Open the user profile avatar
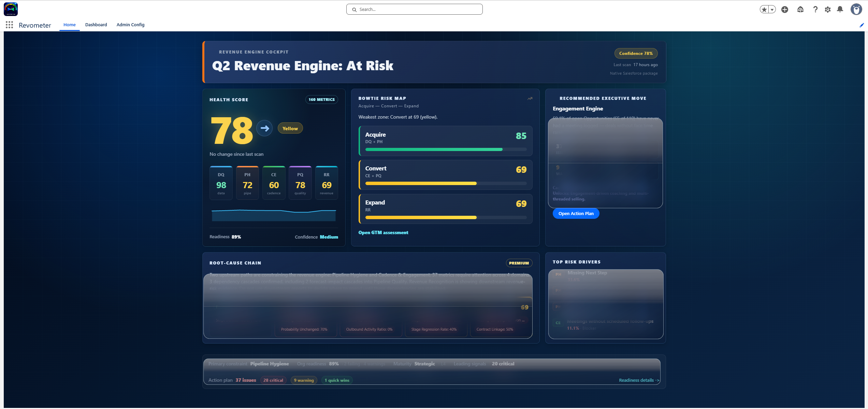 pos(856,9)
